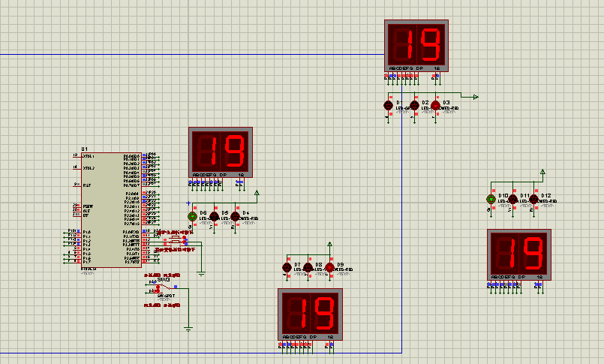
Task: Click the lit red LED D3
Action: [x=435, y=105]
